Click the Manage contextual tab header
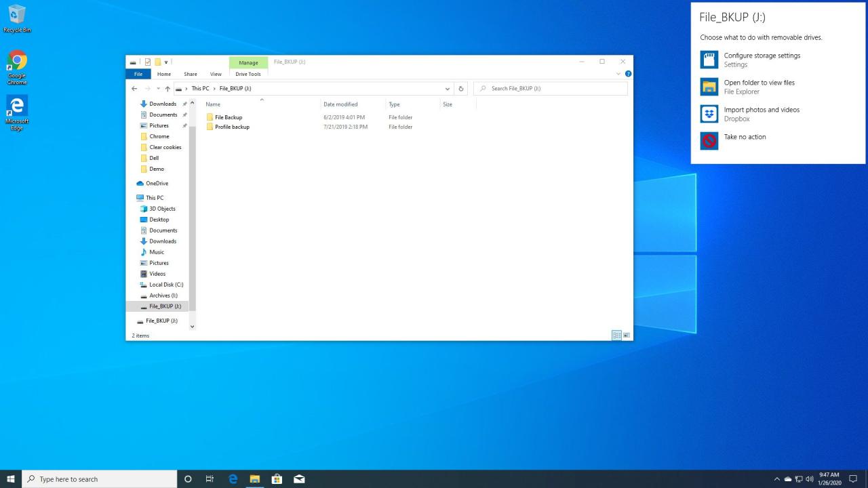 tap(248, 62)
